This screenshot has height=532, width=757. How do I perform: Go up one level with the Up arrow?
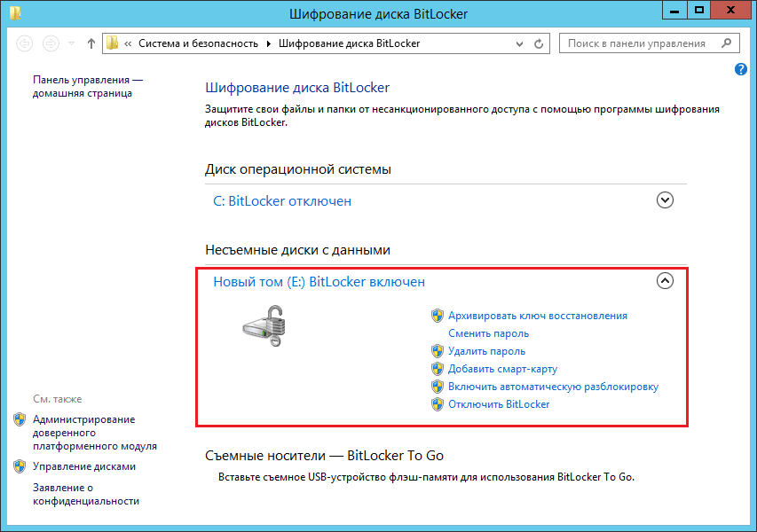[91, 43]
